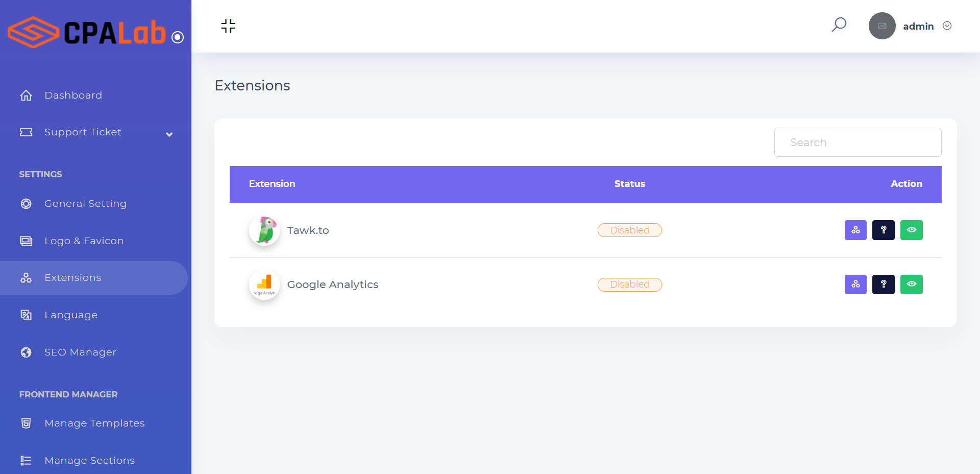Open Tawk.to configure button (purple)
Screen dimensions: 980x474
pyautogui.click(x=855, y=230)
